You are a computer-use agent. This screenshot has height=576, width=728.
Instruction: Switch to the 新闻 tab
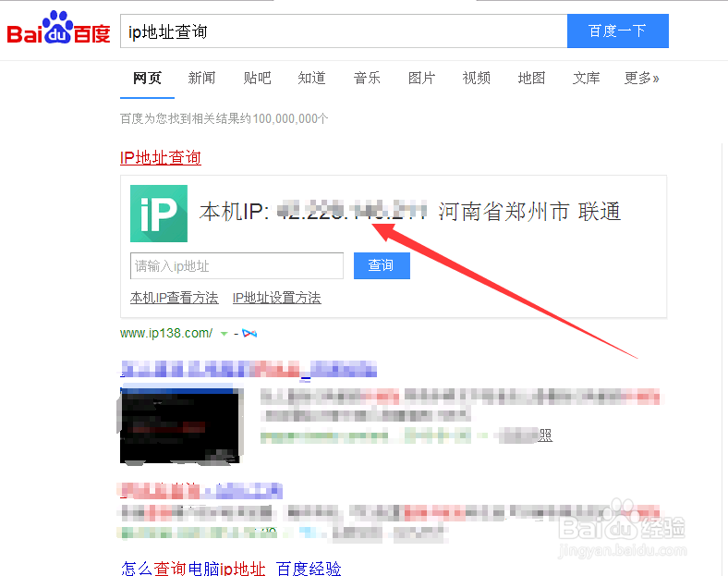click(201, 78)
